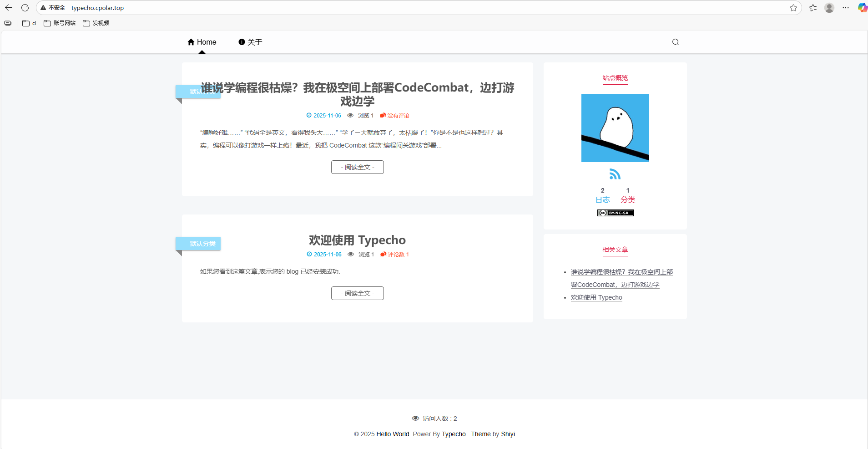Viewport: 868px width, 449px height.
Task: Click the RSS feed icon
Action: point(615,174)
